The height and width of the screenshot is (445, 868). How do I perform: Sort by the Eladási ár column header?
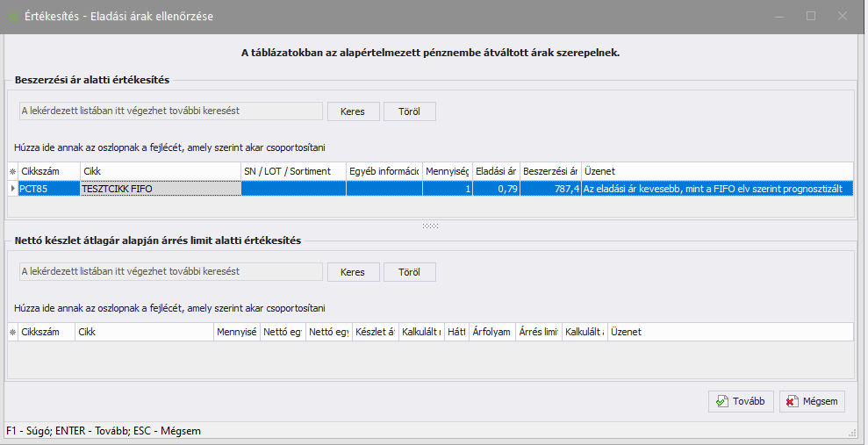click(495, 170)
